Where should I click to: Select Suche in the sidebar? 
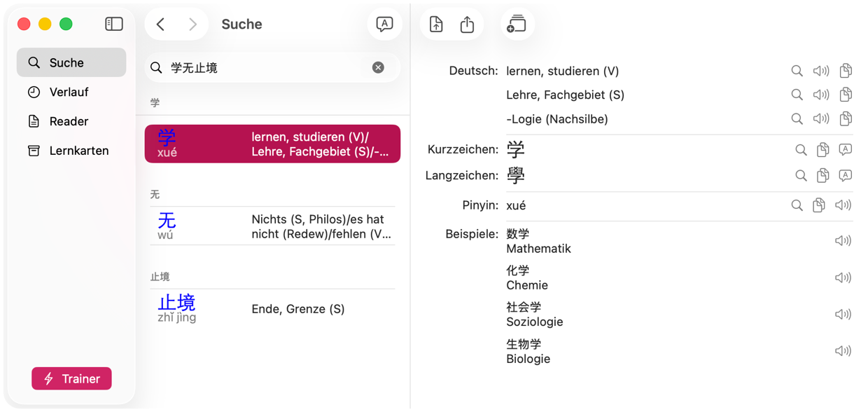[x=71, y=62]
